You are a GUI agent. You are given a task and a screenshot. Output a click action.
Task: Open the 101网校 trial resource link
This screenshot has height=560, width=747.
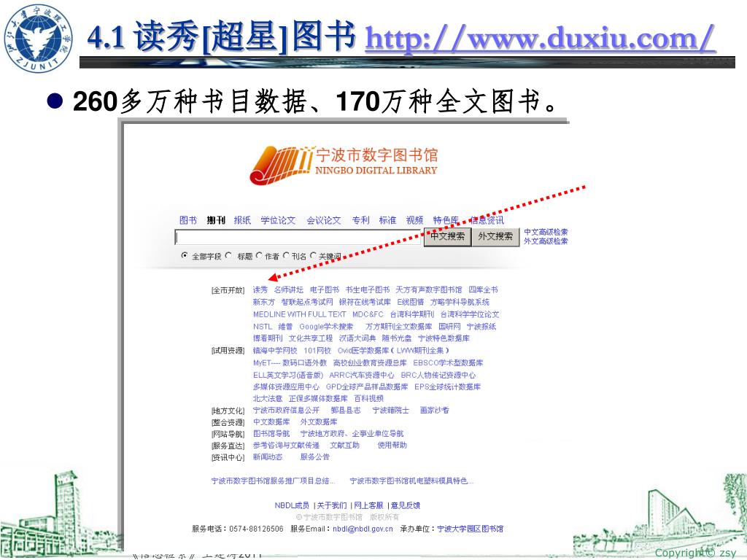(317, 351)
